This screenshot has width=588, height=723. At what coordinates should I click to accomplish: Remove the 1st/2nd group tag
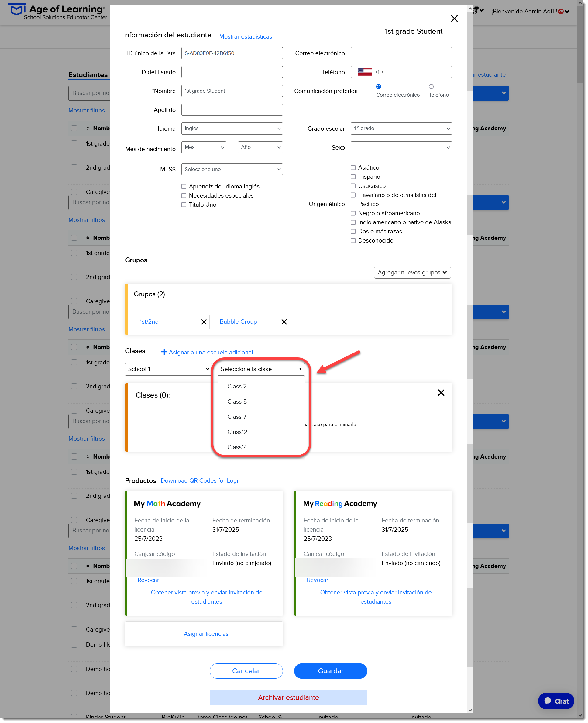tap(204, 322)
